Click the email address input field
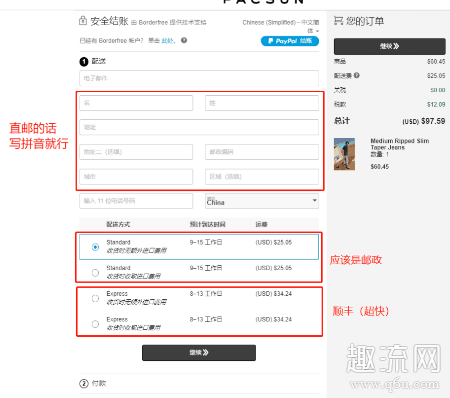 199,78
